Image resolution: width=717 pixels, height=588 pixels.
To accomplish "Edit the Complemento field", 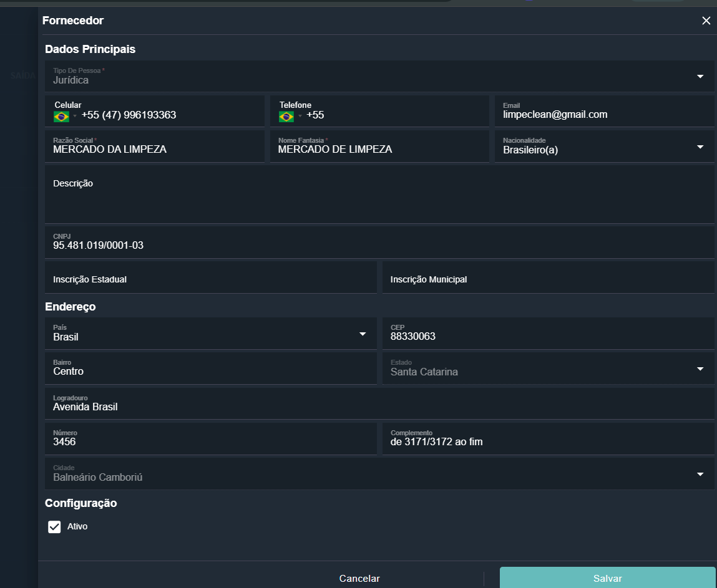I will point(549,438).
